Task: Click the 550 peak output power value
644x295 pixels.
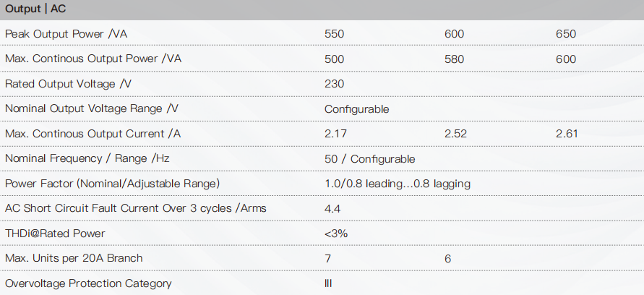Action: pos(335,34)
